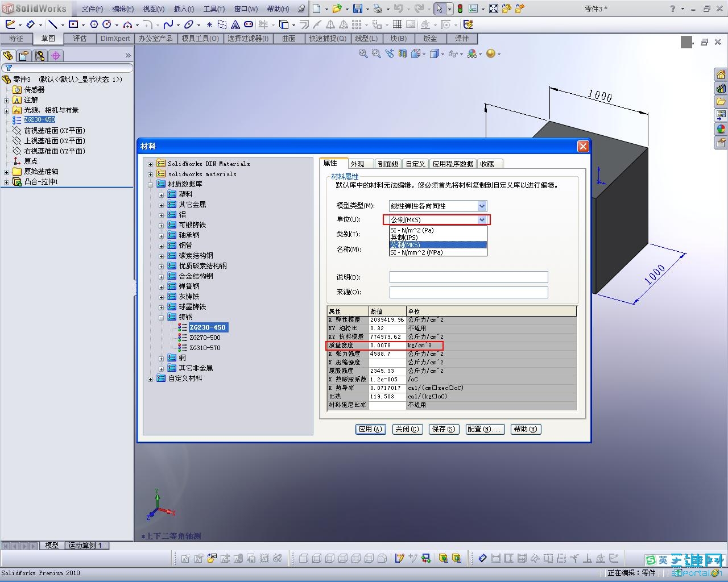Click the Rebuild traffic light icon
The width and height of the screenshot is (728, 582).
(x=460, y=9)
